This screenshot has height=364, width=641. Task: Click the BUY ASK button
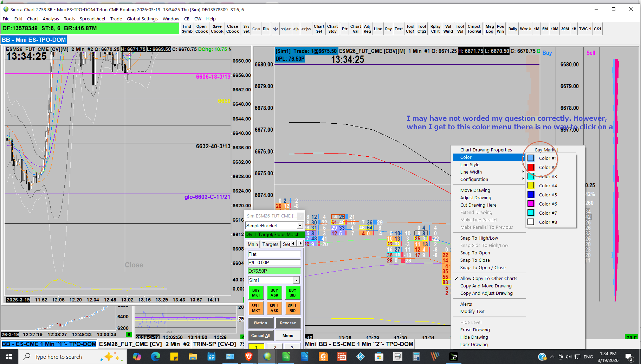[x=274, y=293]
